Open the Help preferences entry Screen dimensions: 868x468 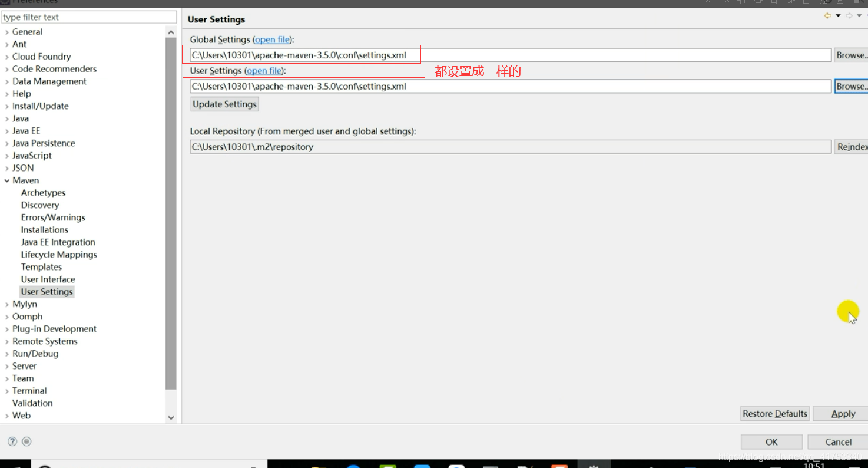pyautogui.click(x=22, y=94)
